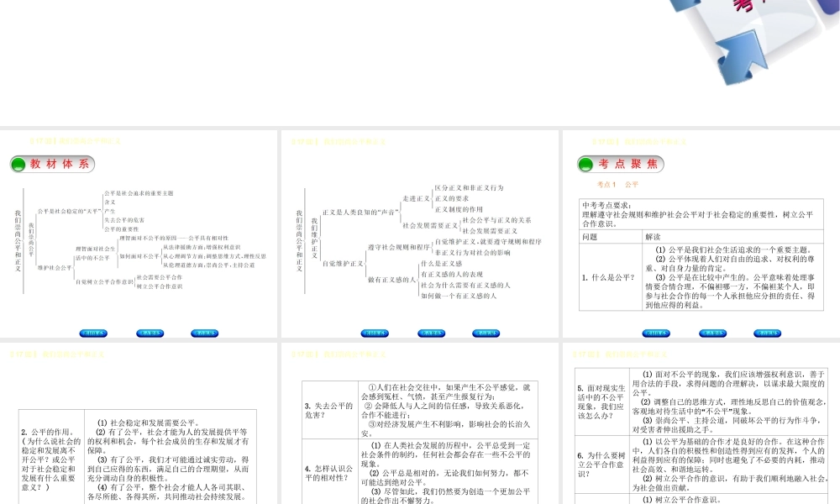Click mind-map node 公平是社会稳定的"天平"
Viewport: 840px width, 504px height.
click(69, 212)
